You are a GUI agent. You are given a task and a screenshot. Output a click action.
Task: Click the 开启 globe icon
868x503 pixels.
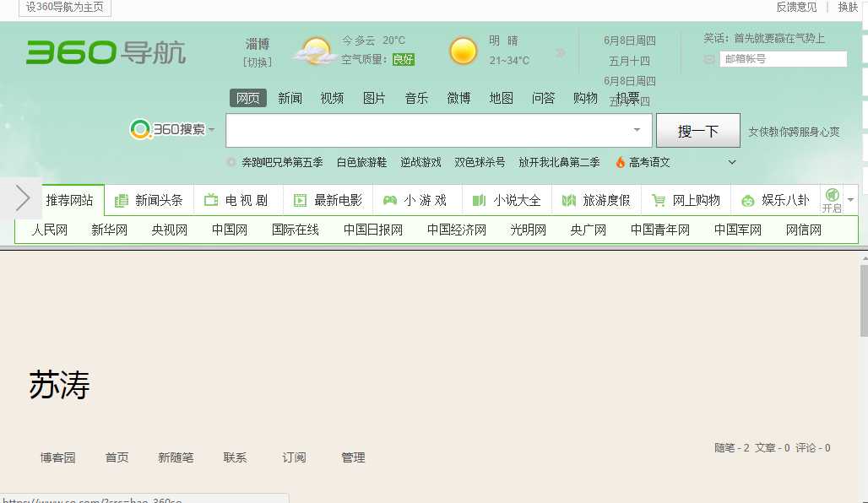(832, 195)
